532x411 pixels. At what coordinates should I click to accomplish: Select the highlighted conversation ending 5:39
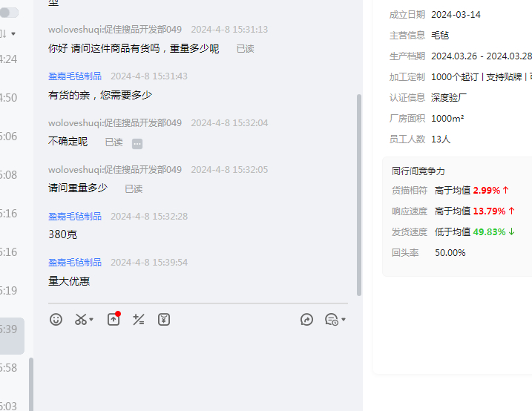coord(12,336)
